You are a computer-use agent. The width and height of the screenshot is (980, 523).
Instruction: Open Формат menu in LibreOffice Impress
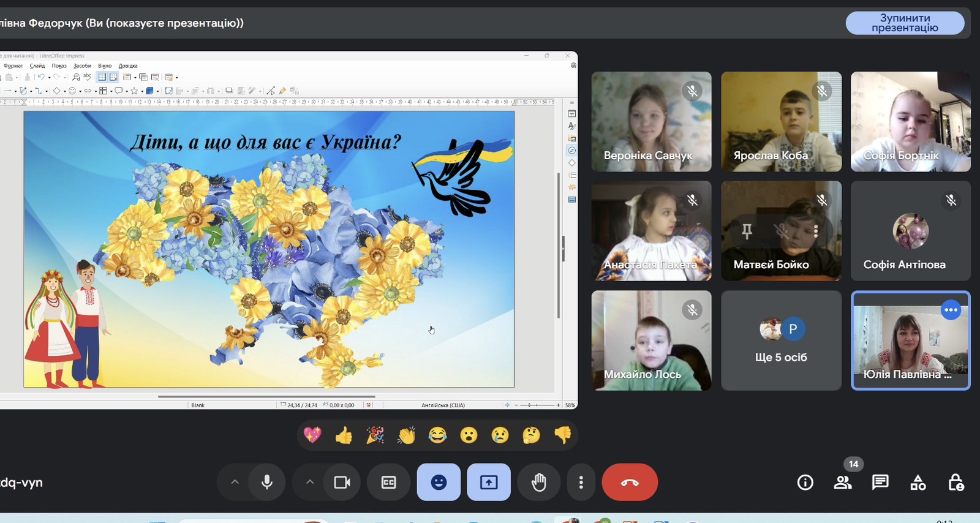click(13, 66)
